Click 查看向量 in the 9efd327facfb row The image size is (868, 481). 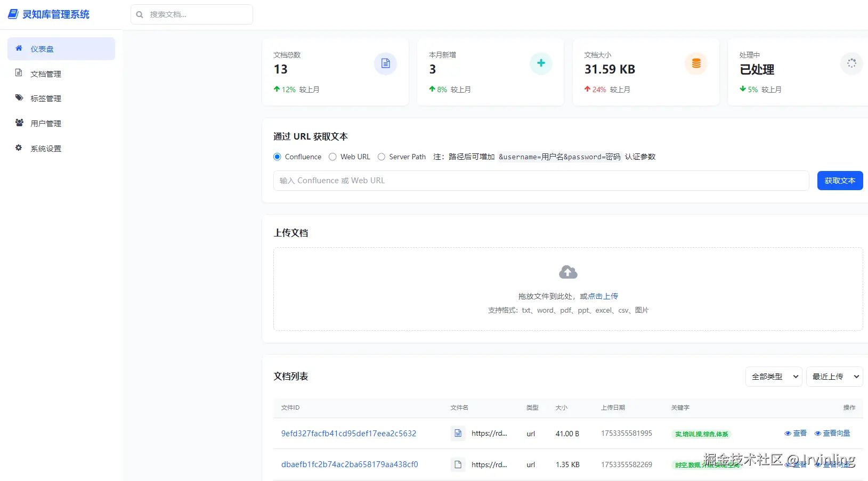point(832,434)
